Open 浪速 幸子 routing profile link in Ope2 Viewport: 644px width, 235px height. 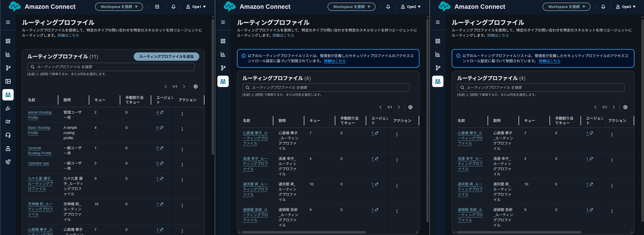[x=255, y=164]
